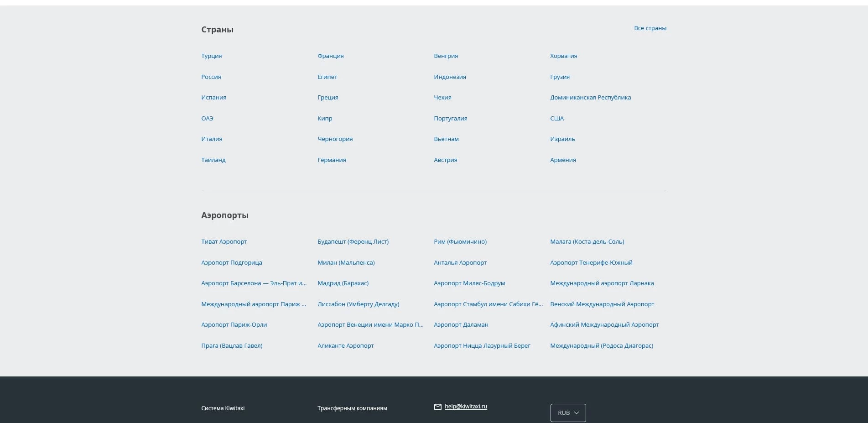Image resolution: width=868 pixels, height=423 pixels.
Task: Click the Индонезия country link
Action: [x=450, y=77]
